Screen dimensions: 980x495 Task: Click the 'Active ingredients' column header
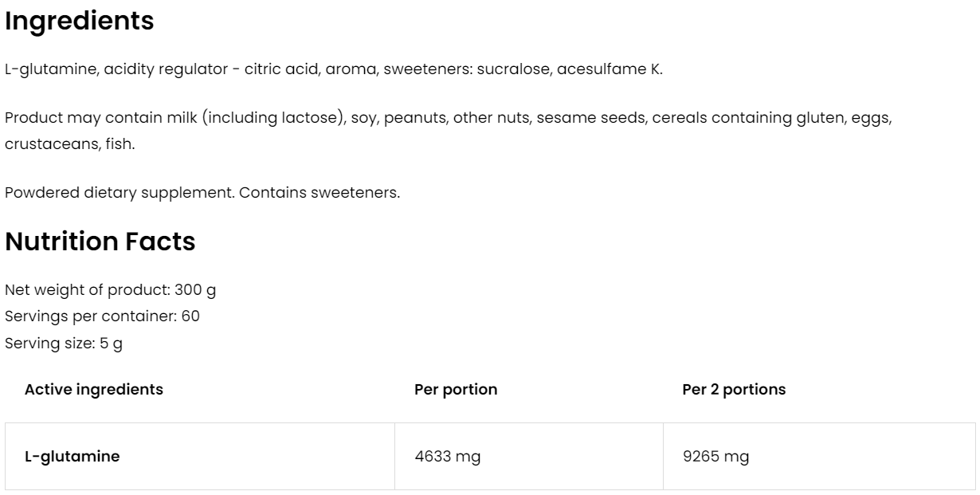tap(94, 390)
